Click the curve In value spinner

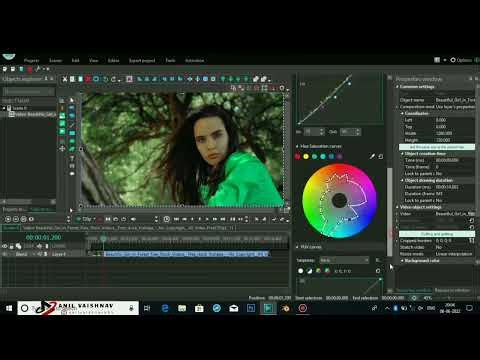coord(314,132)
